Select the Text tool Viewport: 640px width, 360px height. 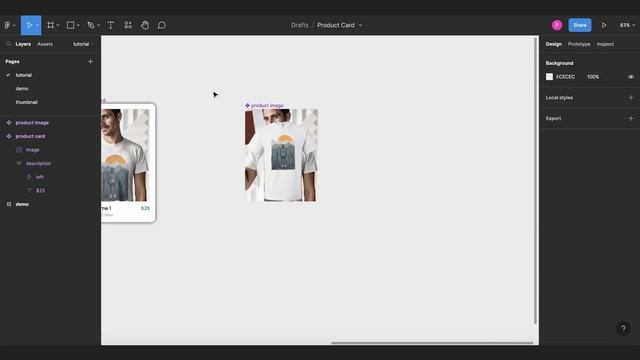(x=111, y=25)
